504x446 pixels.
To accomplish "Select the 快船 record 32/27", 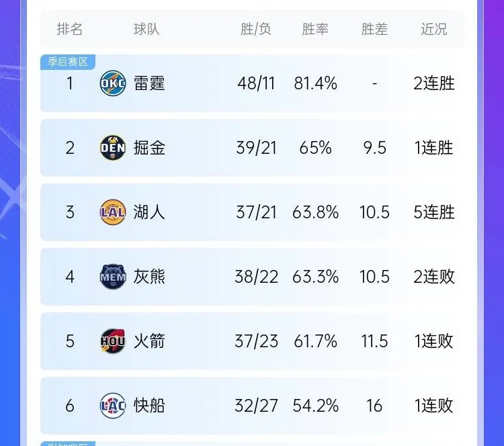I will click(x=256, y=406).
